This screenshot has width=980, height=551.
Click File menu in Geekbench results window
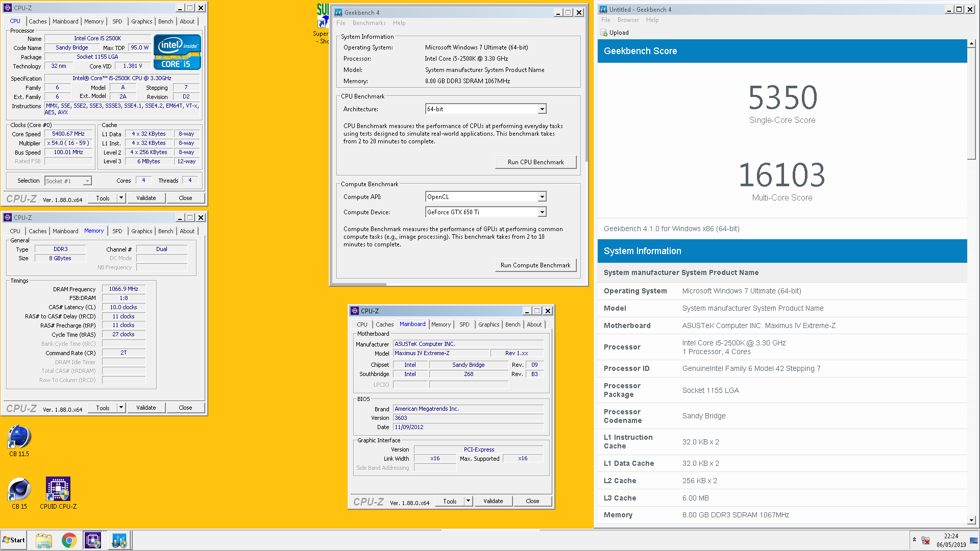(606, 20)
